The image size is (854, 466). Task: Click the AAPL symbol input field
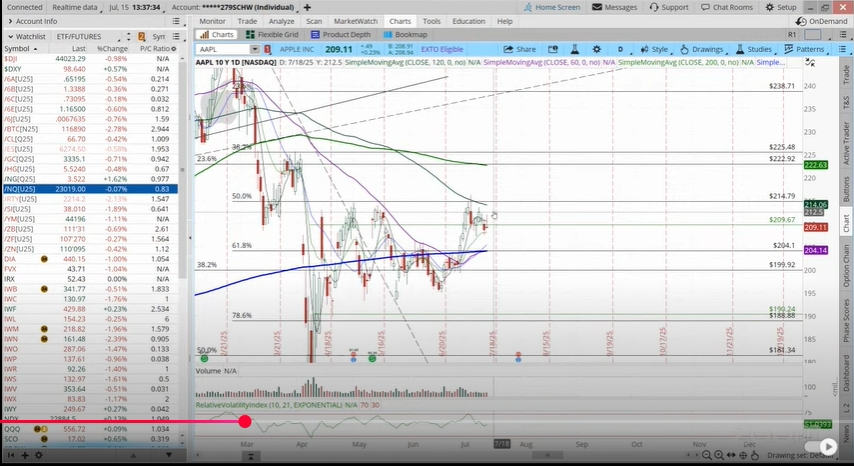coord(223,49)
